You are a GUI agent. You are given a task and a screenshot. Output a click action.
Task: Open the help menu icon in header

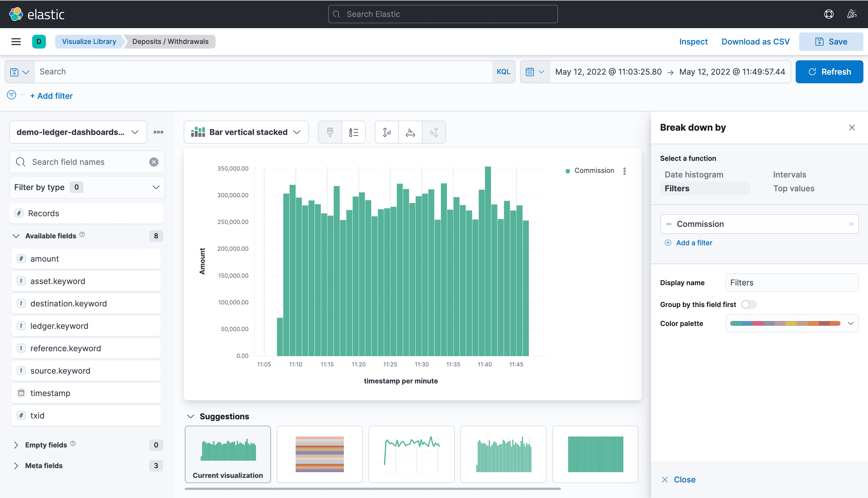829,14
